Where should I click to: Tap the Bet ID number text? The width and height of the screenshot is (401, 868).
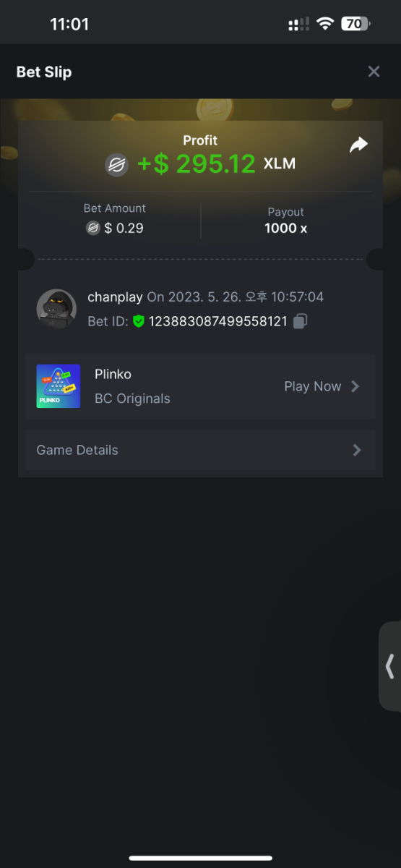tap(218, 321)
